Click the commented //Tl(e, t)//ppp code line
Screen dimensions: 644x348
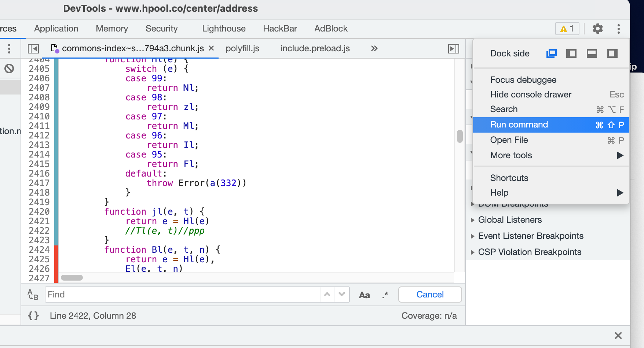(x=165, y=231)
